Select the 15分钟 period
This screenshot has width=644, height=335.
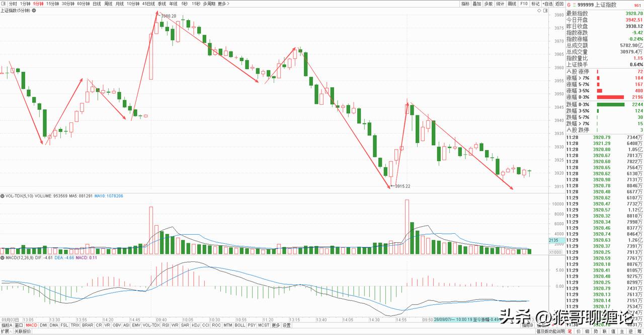[x=52, y=4]
